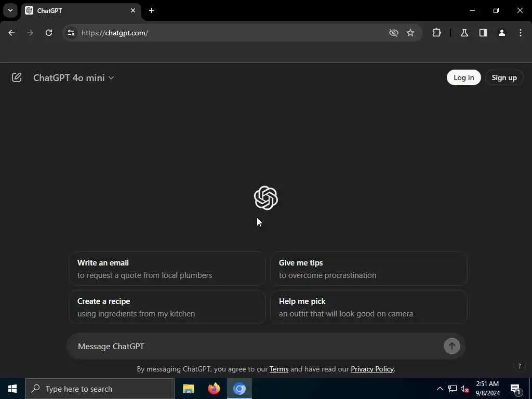Open the ChatGPT 4o mini model dropdown
This screenshot has height=399, width=532.
tap(74, 78)
